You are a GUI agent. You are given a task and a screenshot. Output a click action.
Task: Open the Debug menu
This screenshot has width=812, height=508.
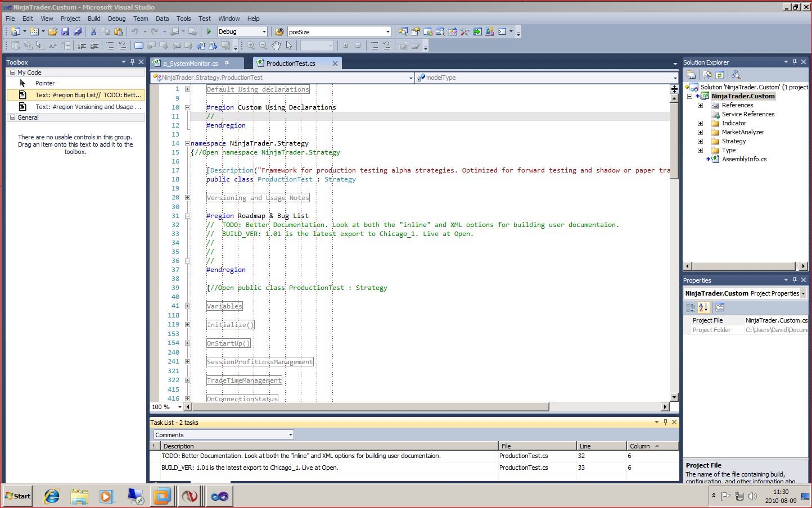(x=116, y=19)
